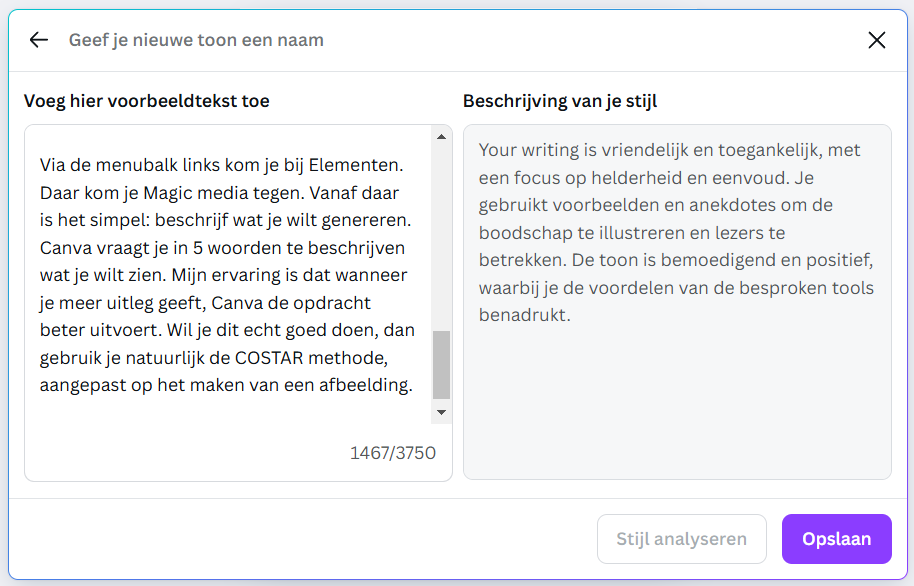Image resolution: width=914 pixels, height=586 pixels.
Task: Click the Stijl analyseren button
Action: (681, 539)
